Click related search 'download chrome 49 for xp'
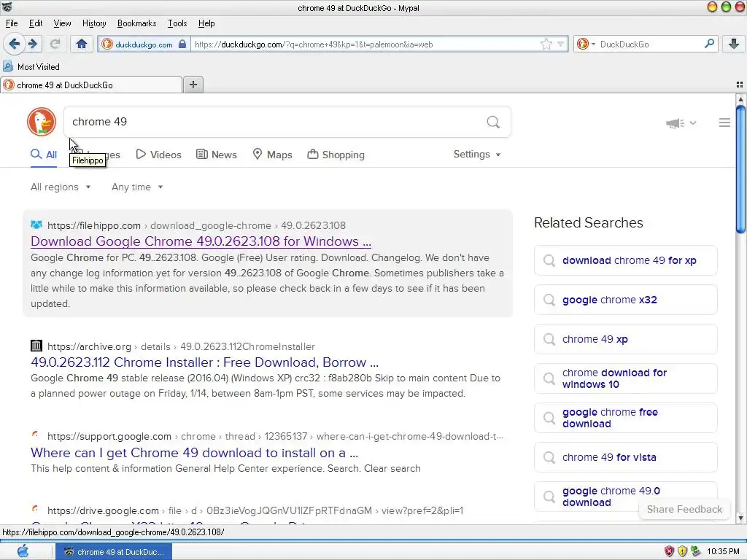The width and height of the screenshot is (747, 560). 625,260
